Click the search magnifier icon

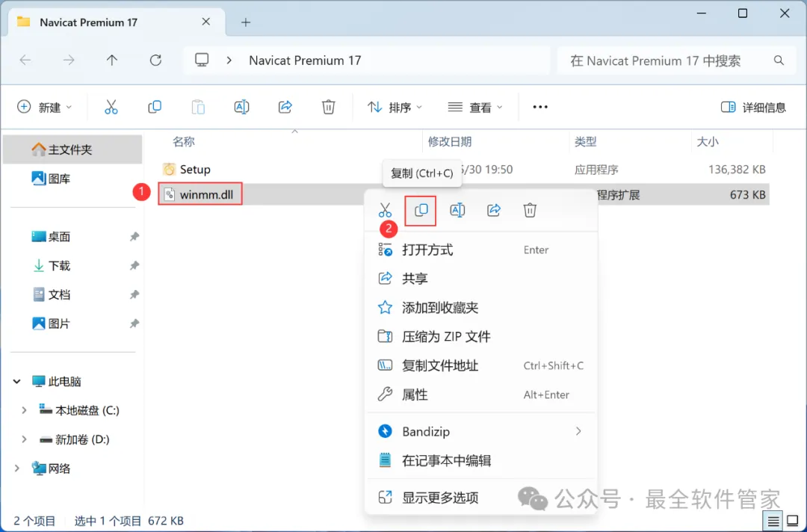(779, 61)
